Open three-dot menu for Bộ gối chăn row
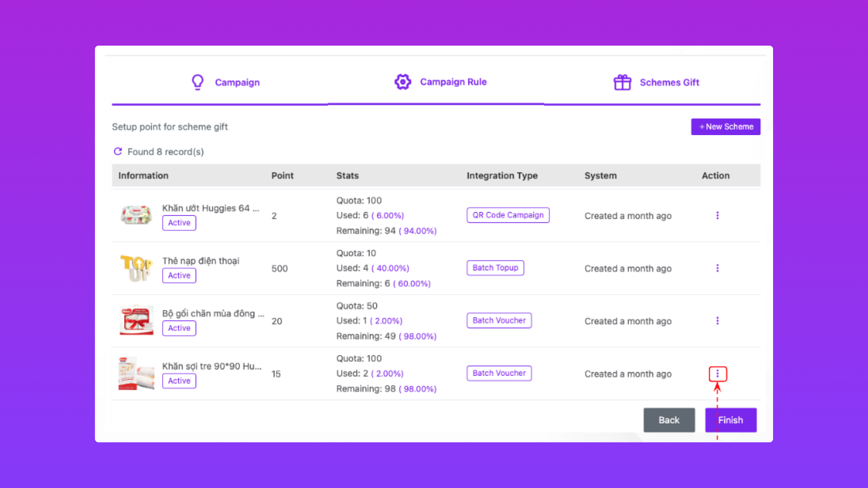Viewport: 868px width, 488px height. [717, 321]
